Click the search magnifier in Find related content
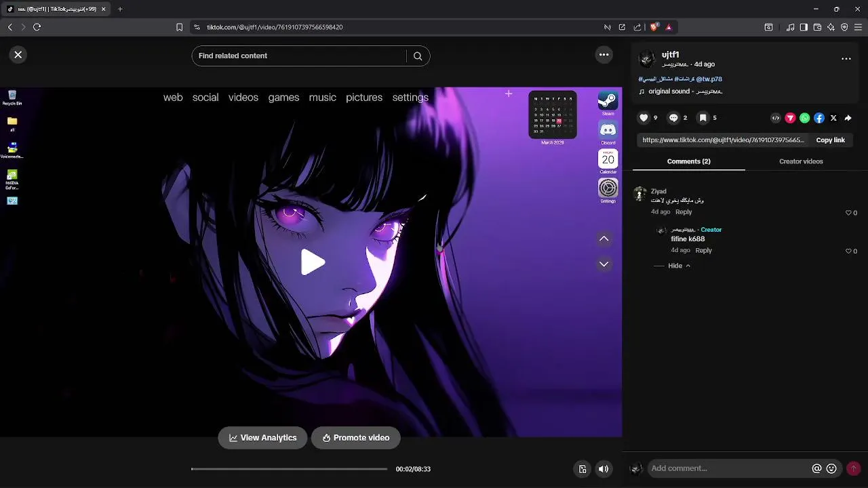This screenshot has height=488, width=868. (x=418, y=56)
